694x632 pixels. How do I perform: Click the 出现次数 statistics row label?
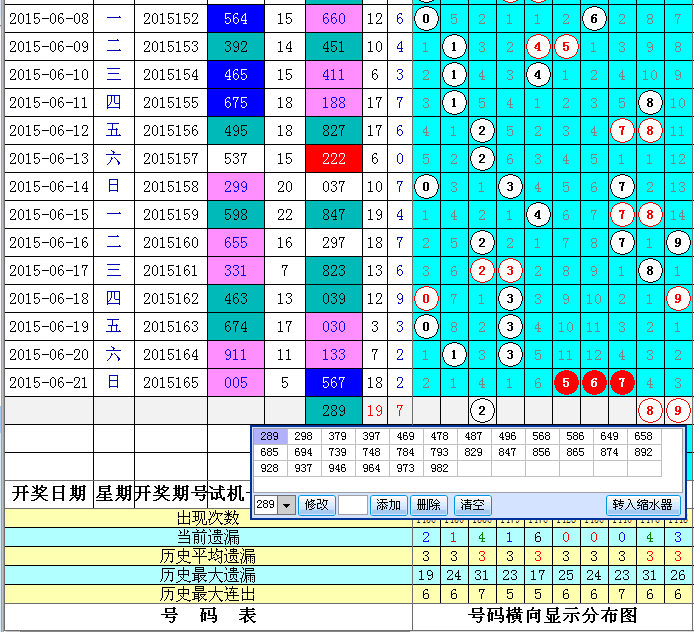(x=208, y=518)
